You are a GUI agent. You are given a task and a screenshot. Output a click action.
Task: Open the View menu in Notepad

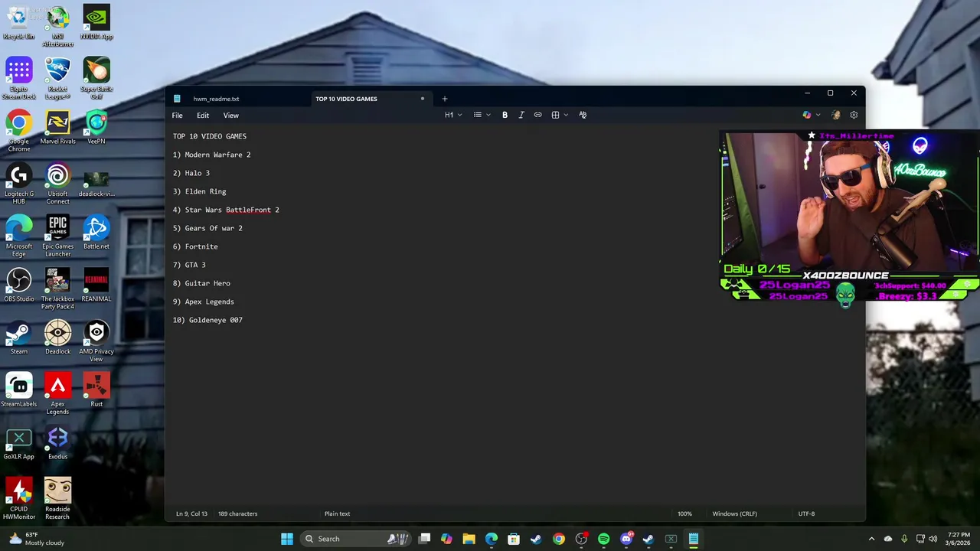click(x=230, y=116)
